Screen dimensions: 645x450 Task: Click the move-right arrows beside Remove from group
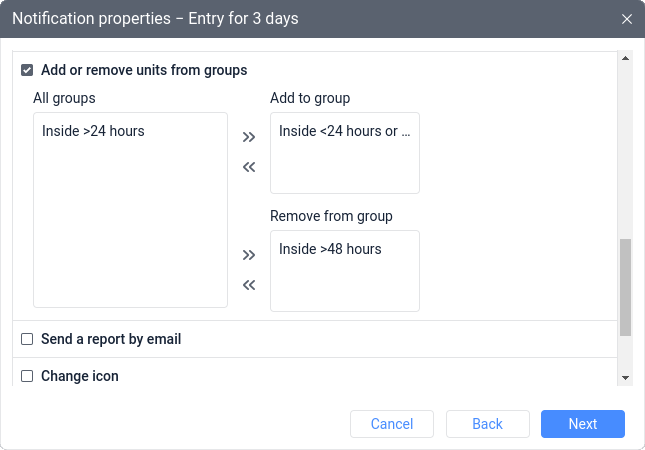coord(249,255)
